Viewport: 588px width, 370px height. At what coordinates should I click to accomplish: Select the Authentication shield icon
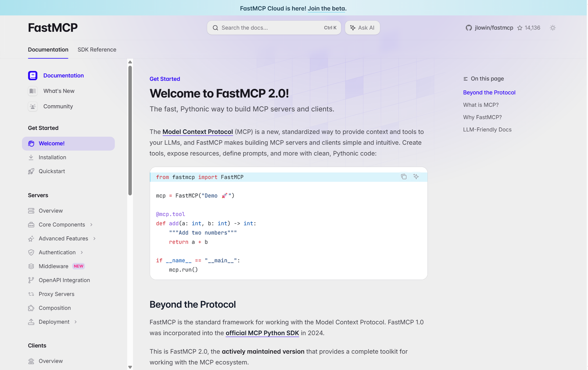point(31,252)
